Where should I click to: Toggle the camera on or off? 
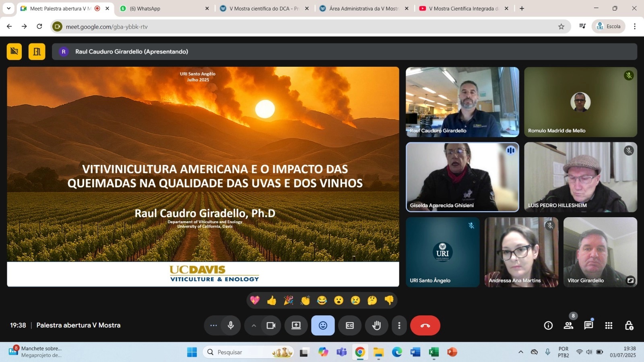click(271, 325)
